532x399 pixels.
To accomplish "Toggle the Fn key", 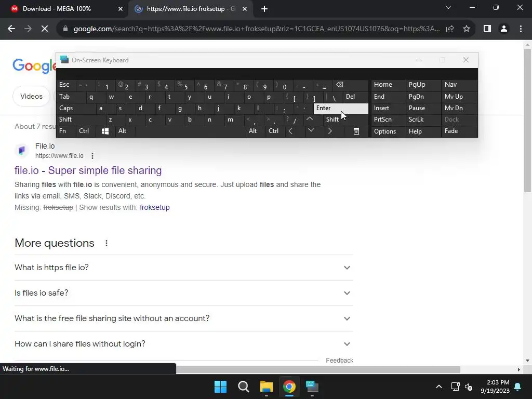I will click(66, 131).
